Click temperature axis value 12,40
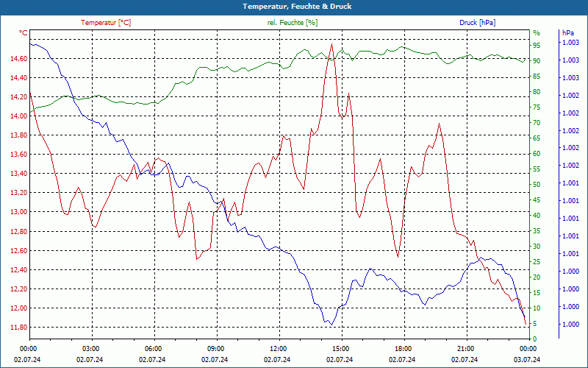 coord(18,269)
